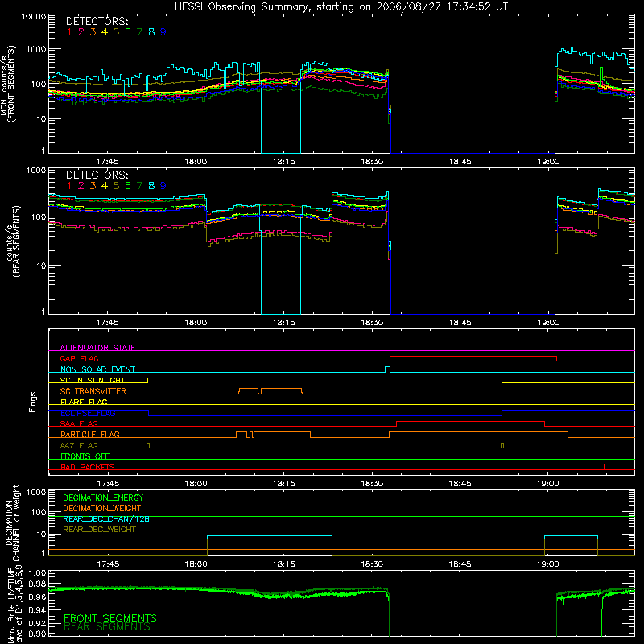The width and height of the screenshot is (644, 644).
Task: Click 17:45 on the Flags panel time axis
Action: tap(107, 484)
